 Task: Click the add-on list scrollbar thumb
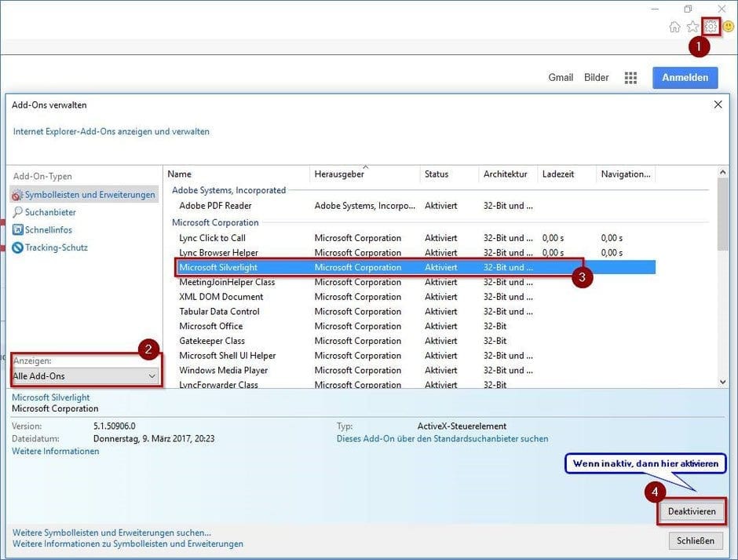723,214
